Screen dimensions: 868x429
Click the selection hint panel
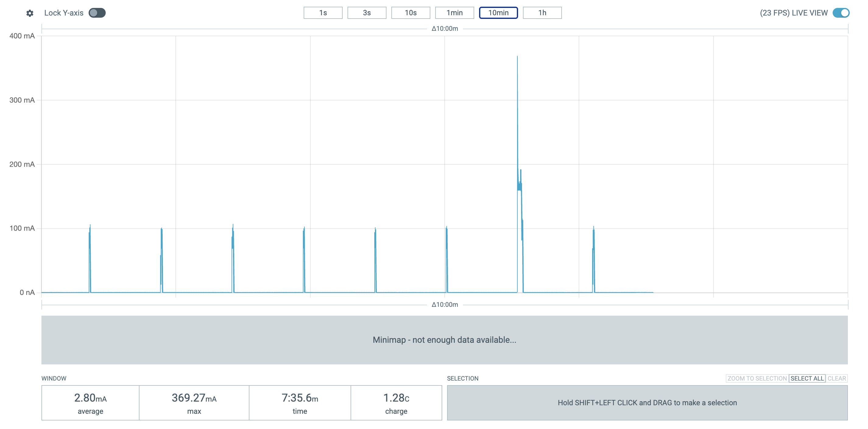(x=647, y=403)
